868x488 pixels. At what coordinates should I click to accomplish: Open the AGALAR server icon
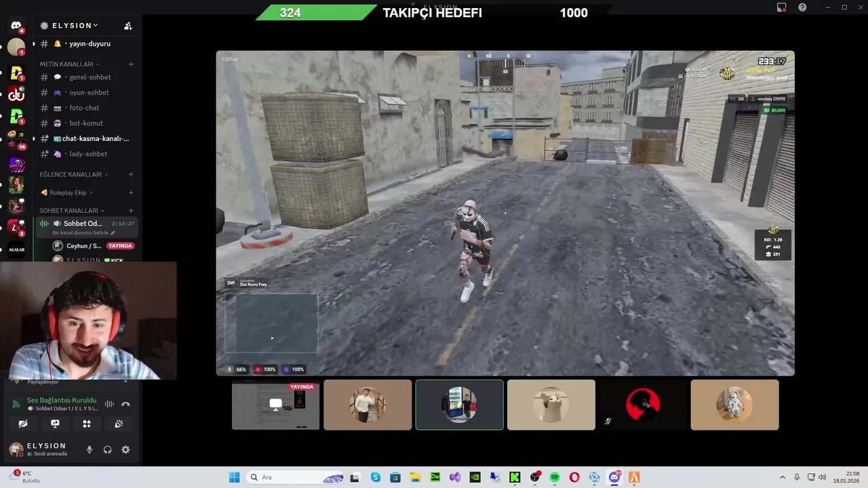click(x=16, y=249)
